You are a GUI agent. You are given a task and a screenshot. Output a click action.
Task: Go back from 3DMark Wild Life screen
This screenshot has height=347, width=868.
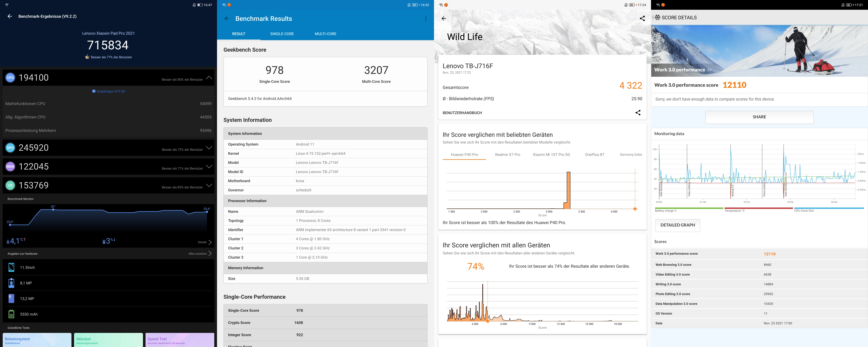pyautogui.click(x=444, y=19)
